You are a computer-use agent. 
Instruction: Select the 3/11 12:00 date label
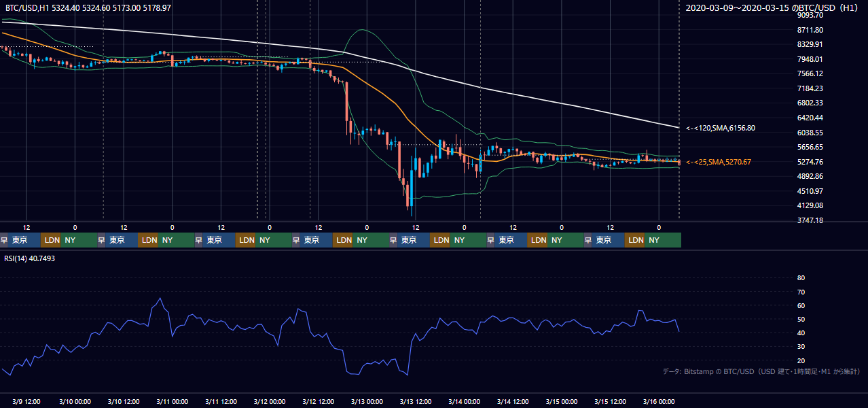[221, 401]
